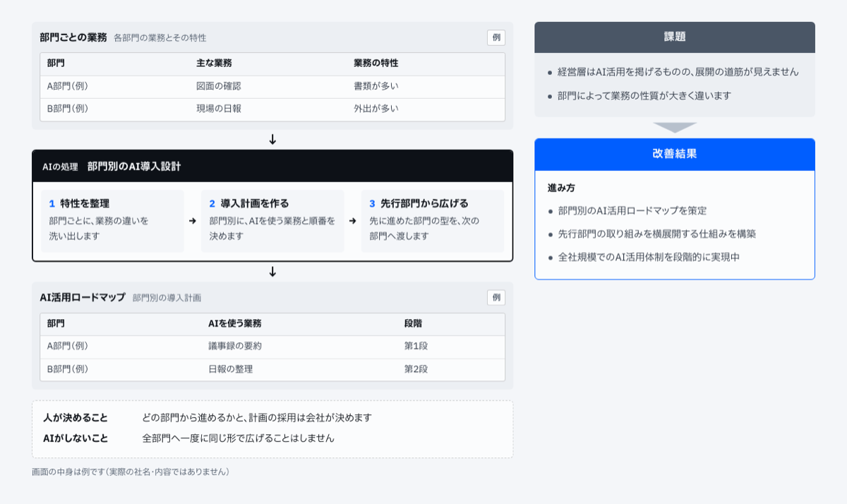The image size is (847, 504).
Task: Click the AIの処理 label in the dark header
Action: [x=60, y=167]
